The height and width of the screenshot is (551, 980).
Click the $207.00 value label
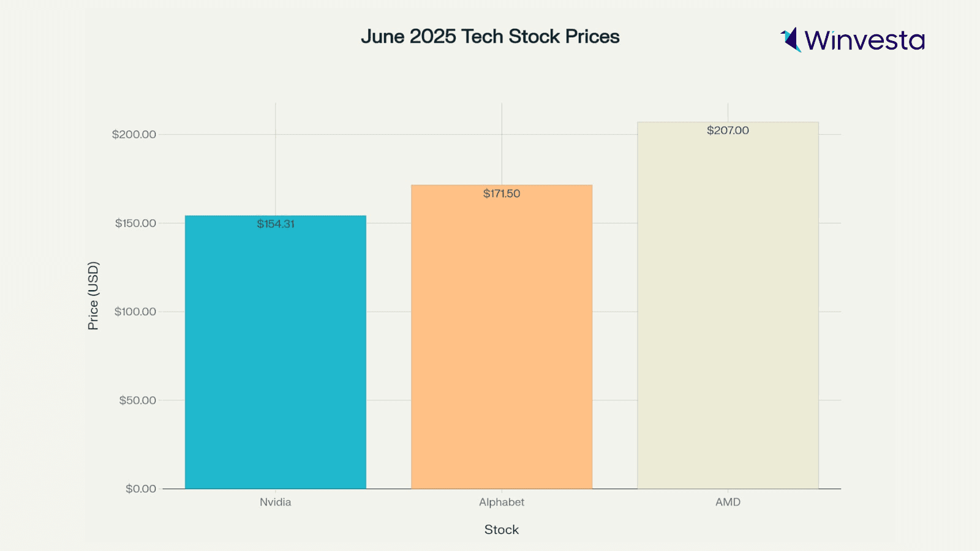(x=728, y=130)
